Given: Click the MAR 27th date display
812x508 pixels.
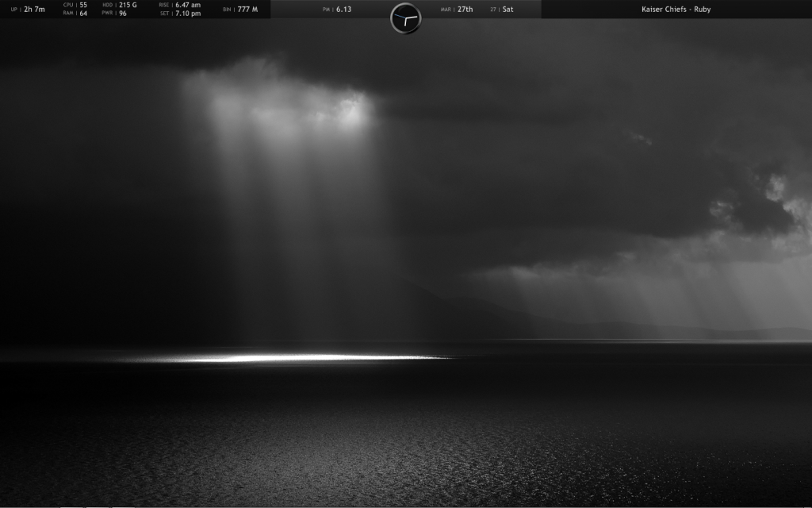Looking at the screenshot, I should (465, 10).
